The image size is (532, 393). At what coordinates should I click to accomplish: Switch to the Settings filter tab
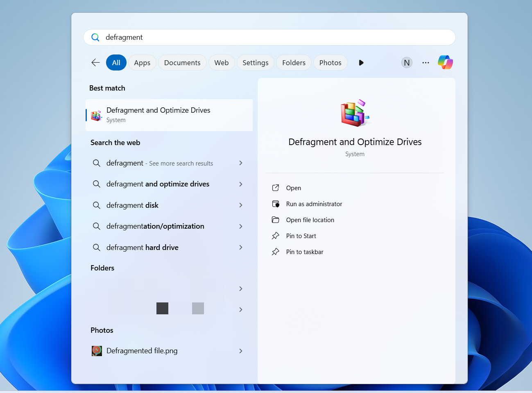coord(255,62)
